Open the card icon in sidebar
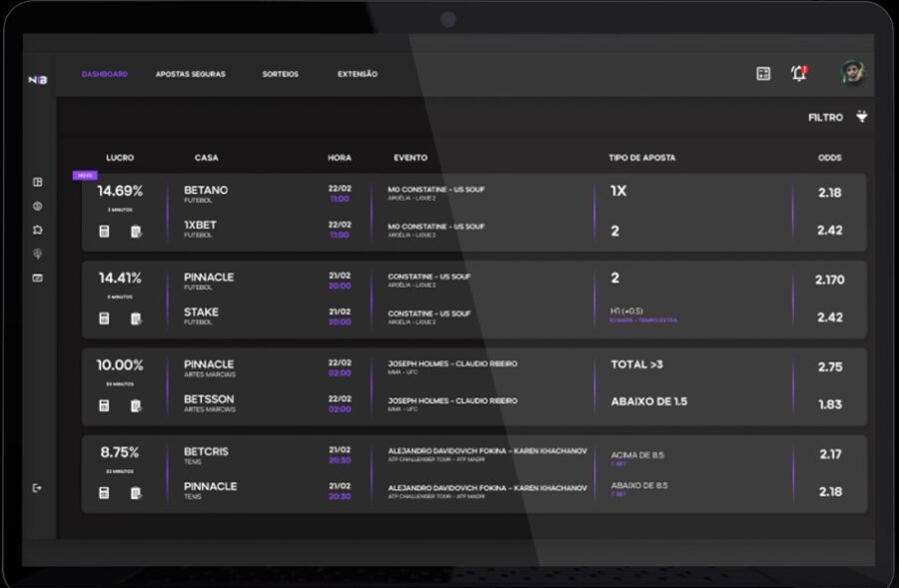The height and width of the screenshot is (588, 899). point(38,278)
